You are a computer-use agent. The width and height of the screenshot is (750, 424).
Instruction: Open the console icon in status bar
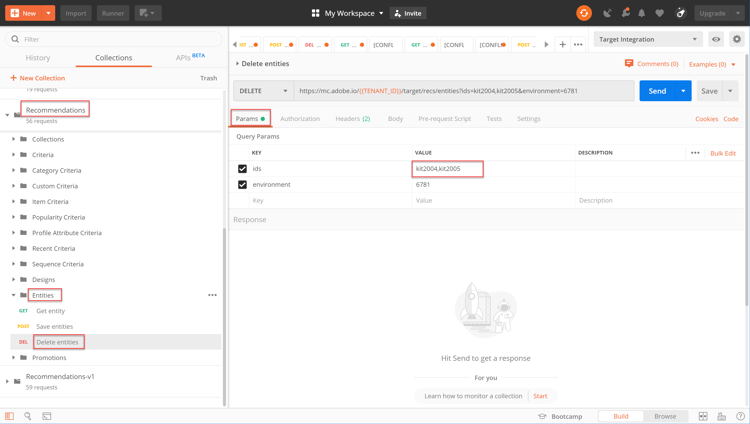46,416
